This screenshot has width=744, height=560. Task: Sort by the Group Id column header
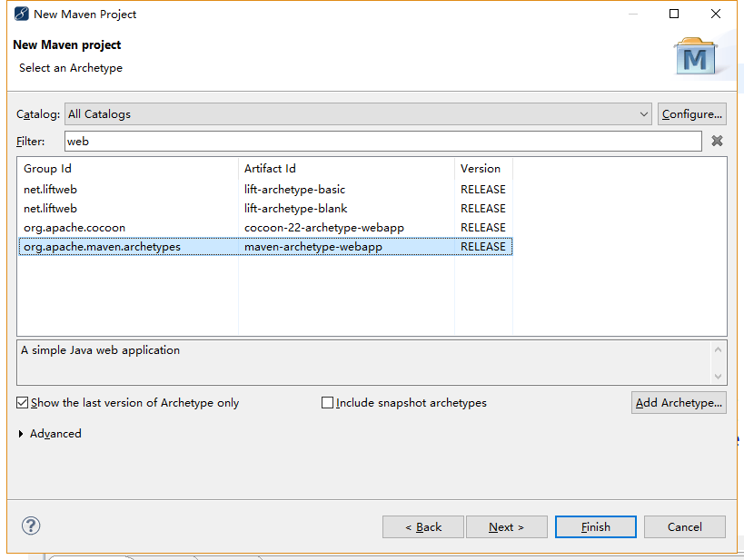pyautogui.click(x=127, y=169)
